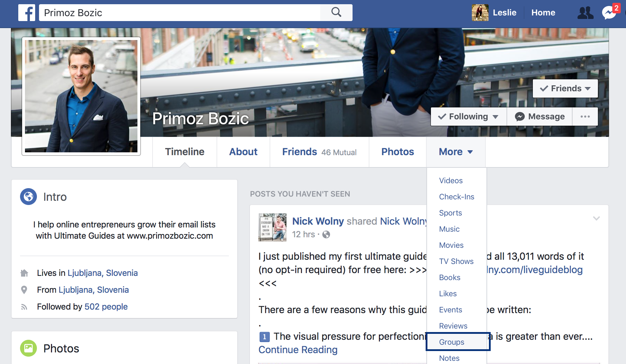626x364 pixels.
Task: Open the three-dots profile options button
Action: click(x=585, y=117)
